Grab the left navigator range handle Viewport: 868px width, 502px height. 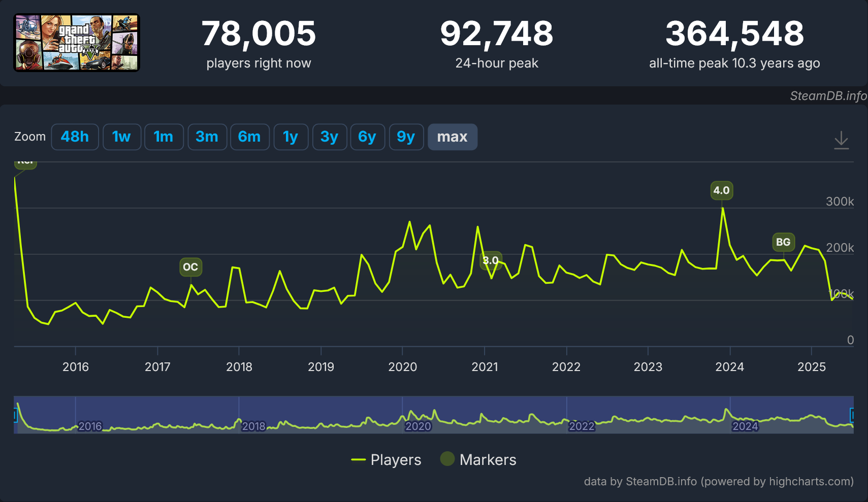point(15,415)
